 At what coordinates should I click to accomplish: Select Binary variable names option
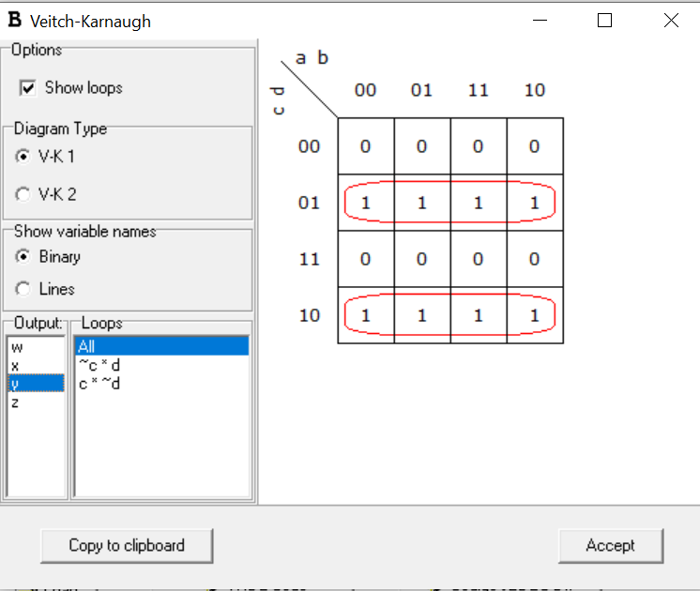(23, 257)
